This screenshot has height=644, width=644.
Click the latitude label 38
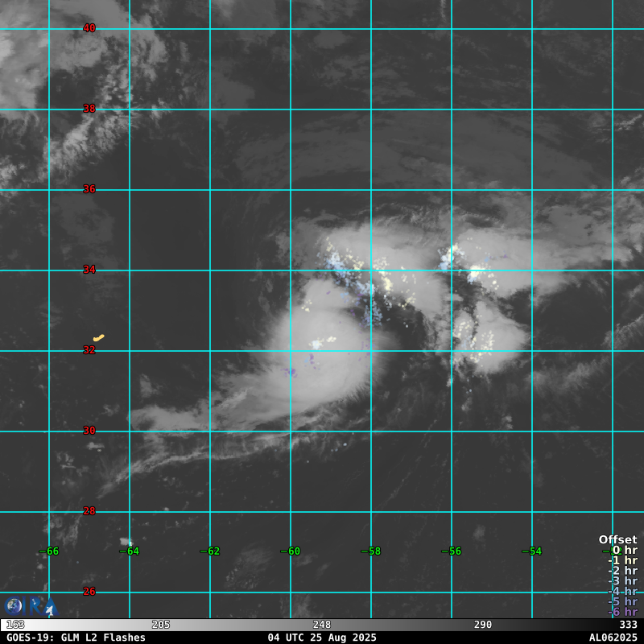coord(89,109)
